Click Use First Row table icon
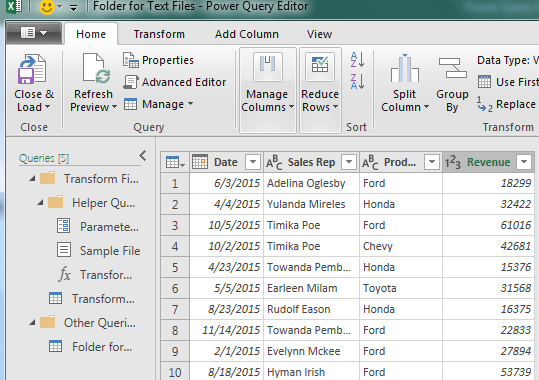 (x=484, y=82)
